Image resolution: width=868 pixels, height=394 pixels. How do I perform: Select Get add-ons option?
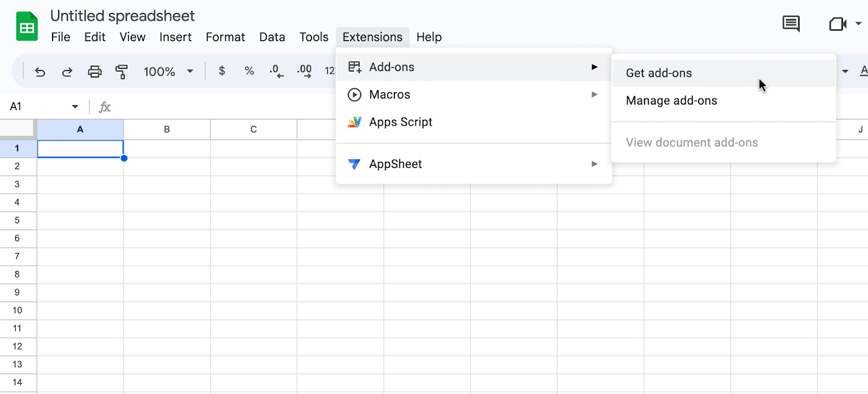pyautogui.click(x=659, y=73)
